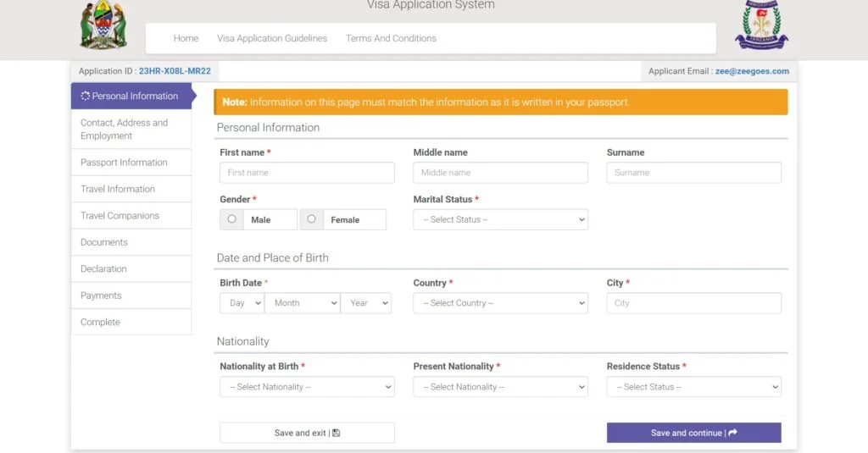Viewport: 868px width, 453px height.
Task: Switch to the Passport Information step
Action: 124,163
